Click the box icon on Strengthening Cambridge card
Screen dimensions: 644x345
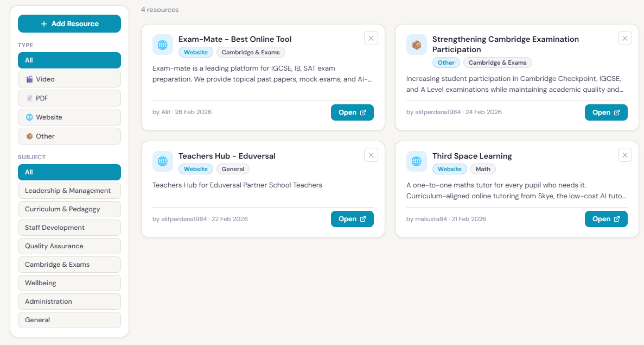417,45
